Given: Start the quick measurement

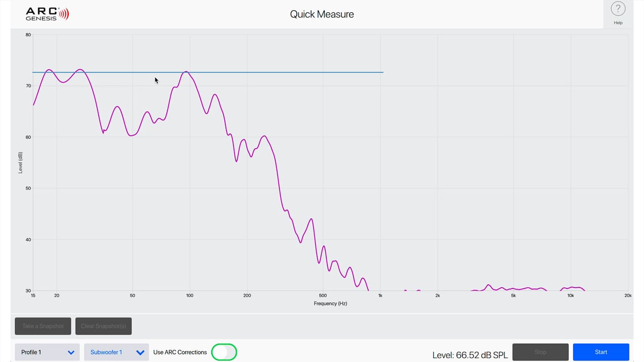Looking at the screenshot, I should pos(601,352).
